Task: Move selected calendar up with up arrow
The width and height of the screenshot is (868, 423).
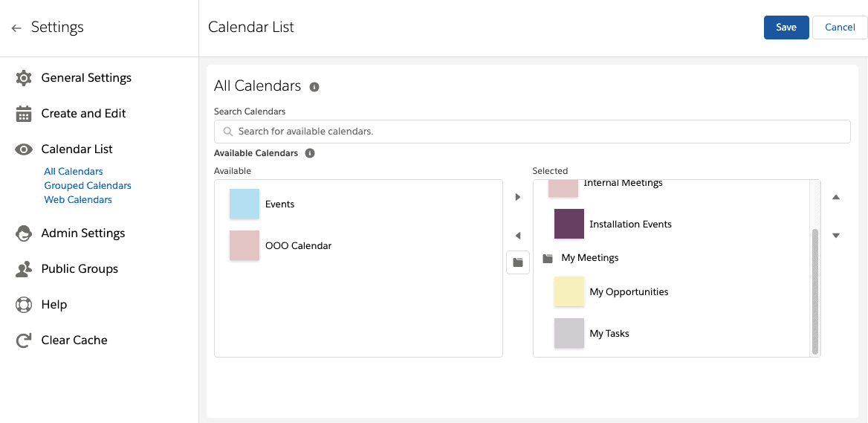Action: click(837, 197)
